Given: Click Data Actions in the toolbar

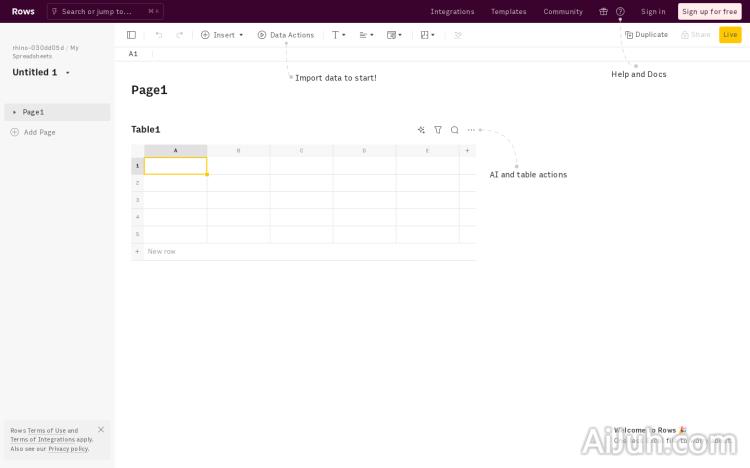Looking at the screenshot, I should tap(285, 35).
